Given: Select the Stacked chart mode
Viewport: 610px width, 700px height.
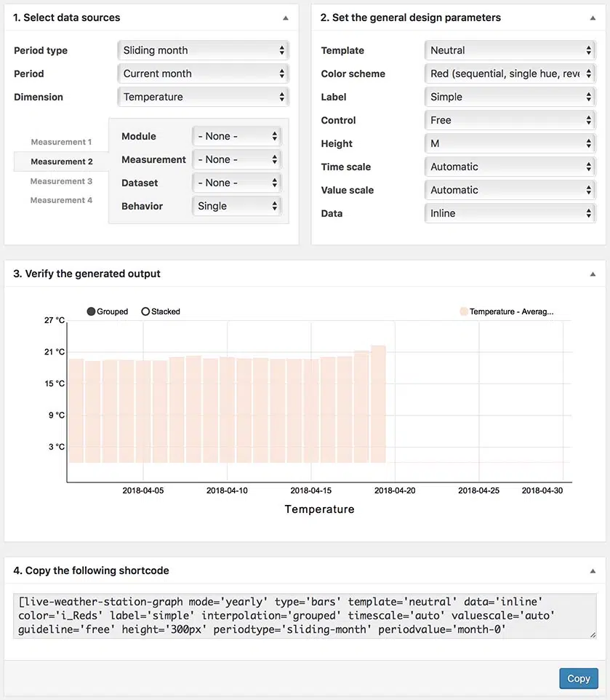Looking at the screenshot, I should (x=161, y=311).
